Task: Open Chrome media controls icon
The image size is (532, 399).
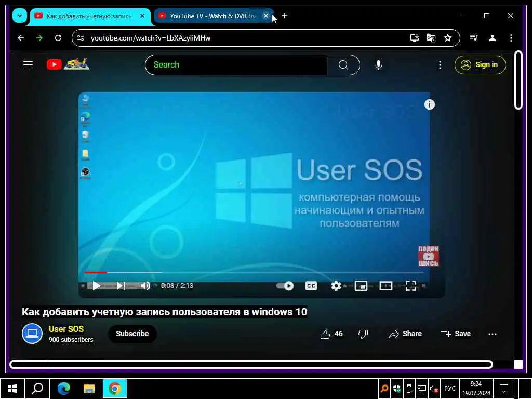Action: [474, 37]
